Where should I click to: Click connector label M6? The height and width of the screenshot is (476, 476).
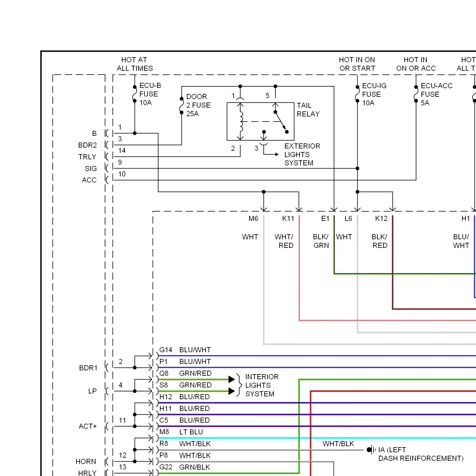pos(253,218)
